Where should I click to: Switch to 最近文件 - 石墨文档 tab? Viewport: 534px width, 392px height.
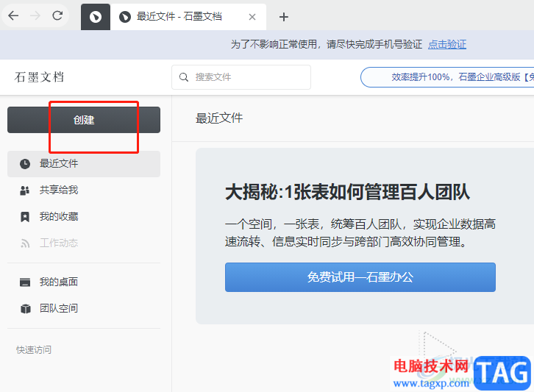coord(188,17)
